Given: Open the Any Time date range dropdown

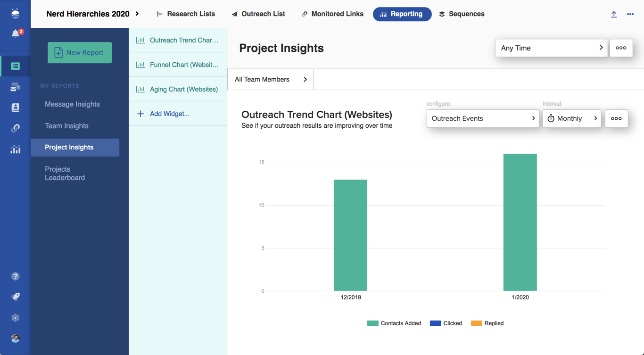Looking at the screenshot, I should point(551,48).
